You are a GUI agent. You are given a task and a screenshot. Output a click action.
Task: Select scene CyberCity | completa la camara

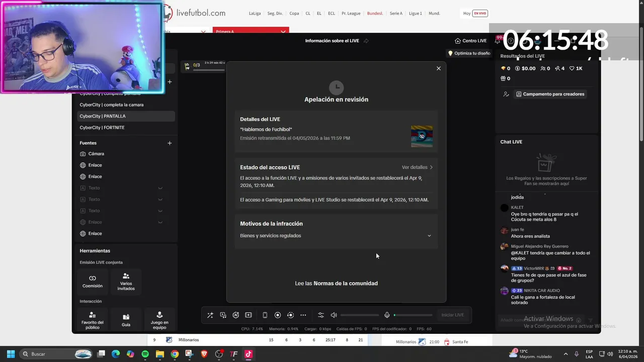pyautogui.click(x=126, y=105)
